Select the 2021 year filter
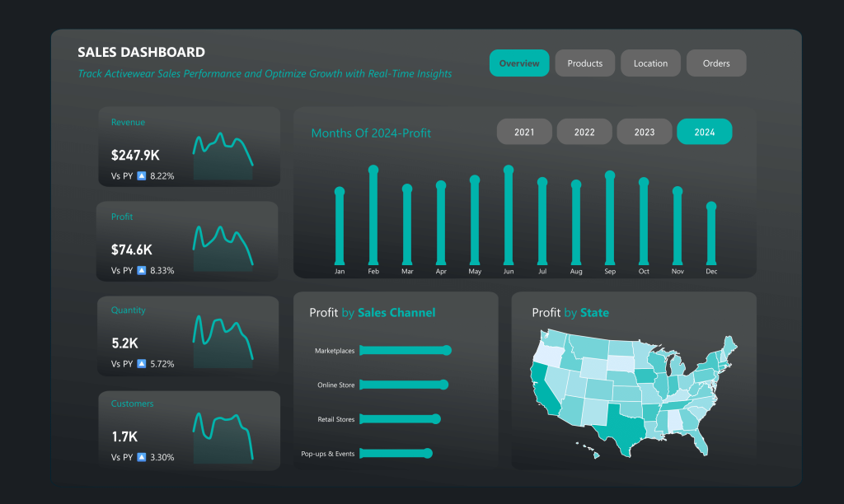Image resolution: width=844 pixels, height=504 pixels. tap(524, 132)
